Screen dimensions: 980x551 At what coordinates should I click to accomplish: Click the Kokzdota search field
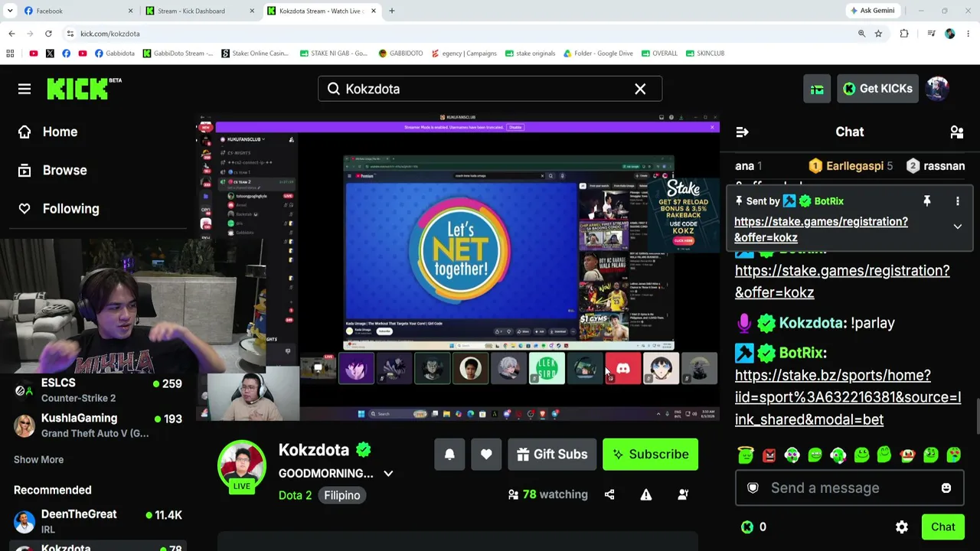point(490,89)
